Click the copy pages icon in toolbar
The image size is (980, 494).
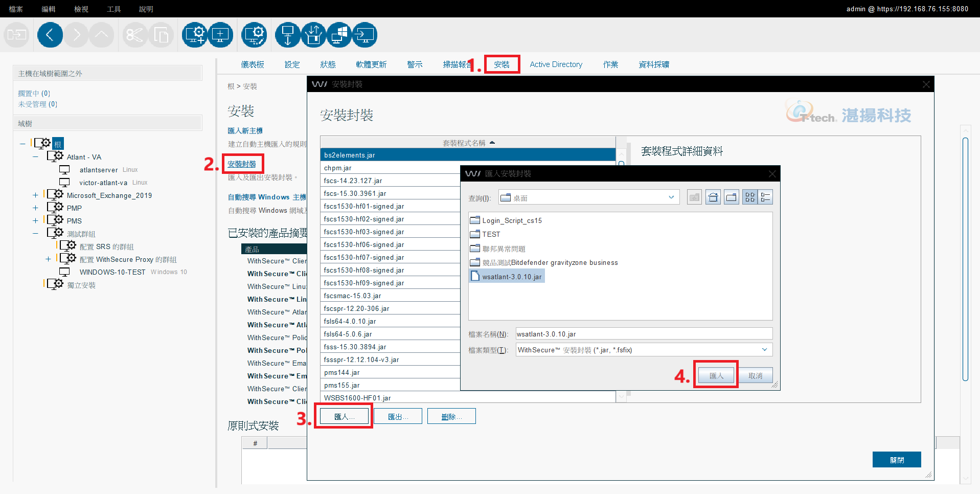pyautogui.click(x=161, y=35)
